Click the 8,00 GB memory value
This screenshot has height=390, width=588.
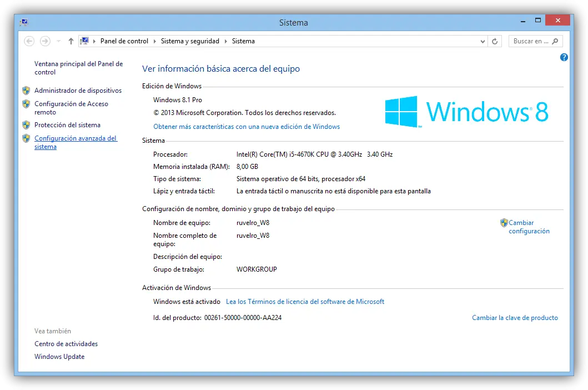[247, 166]
